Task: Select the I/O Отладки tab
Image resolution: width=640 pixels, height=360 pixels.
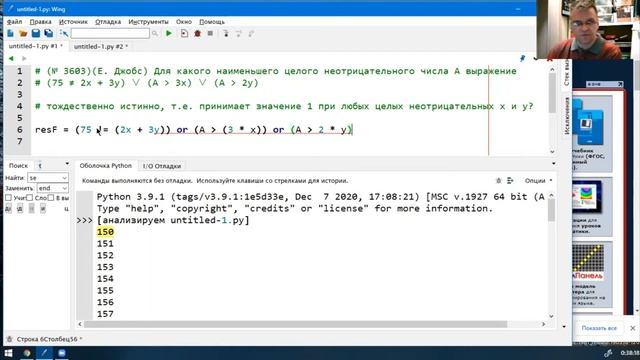Action: pyautogui.click(x=162, y=166)
